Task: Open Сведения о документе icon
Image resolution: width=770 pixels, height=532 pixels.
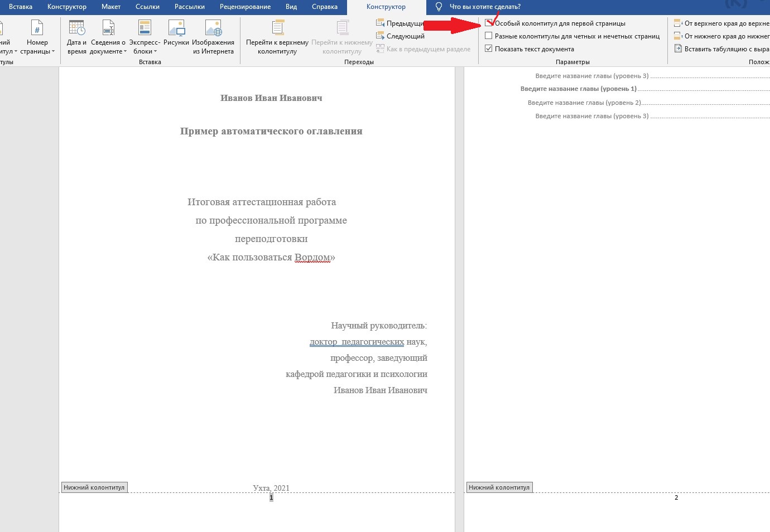Action: click(x=108, y=28)
